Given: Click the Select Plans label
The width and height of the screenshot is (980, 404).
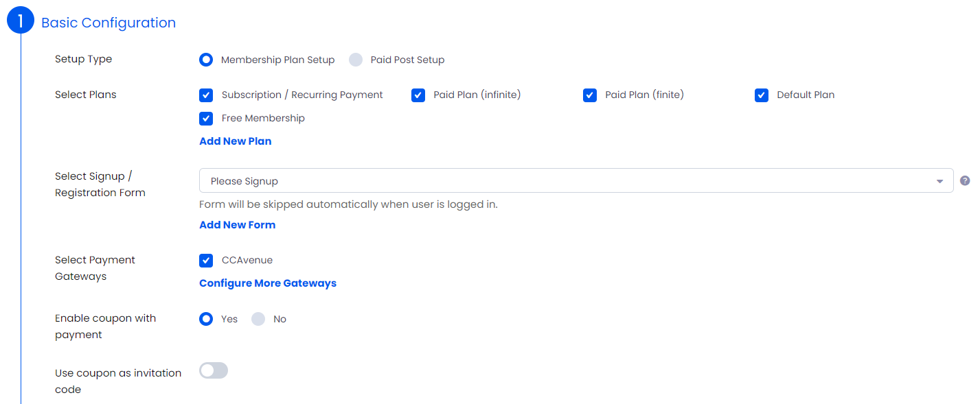Looking at the screenshot, I should click(86, 95).
